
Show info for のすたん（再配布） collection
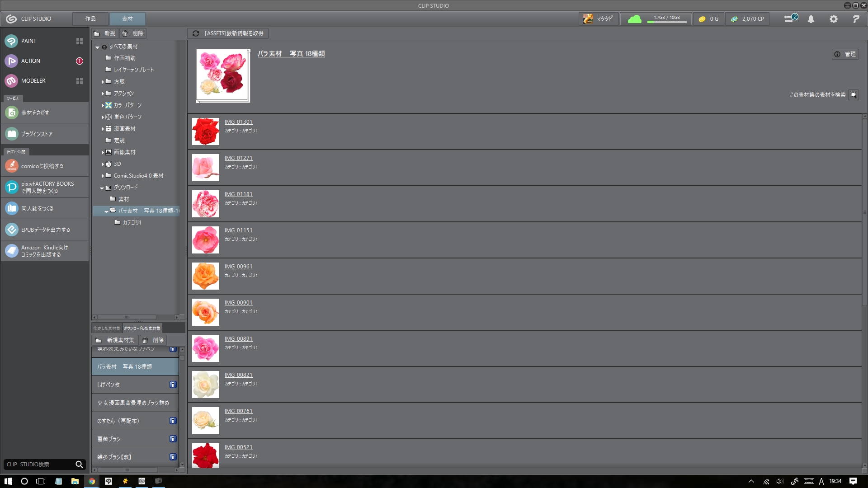tap(173, 421)
